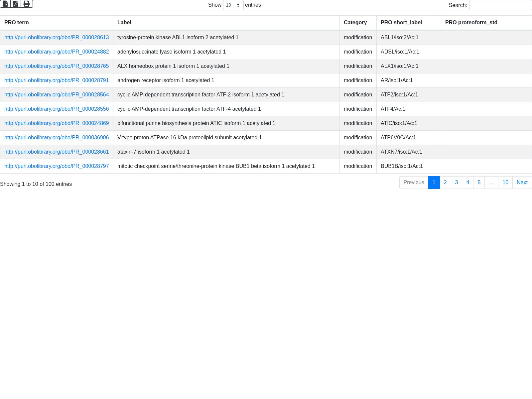Go to page 2

click(445, 183)
